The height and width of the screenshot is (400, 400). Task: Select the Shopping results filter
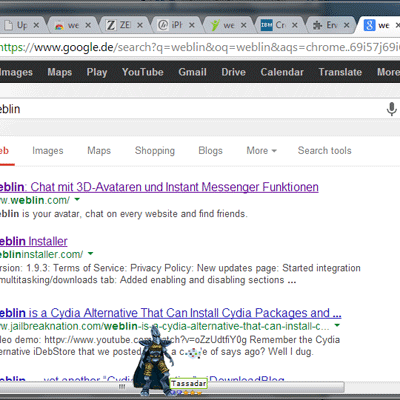[x=155, y=151]
